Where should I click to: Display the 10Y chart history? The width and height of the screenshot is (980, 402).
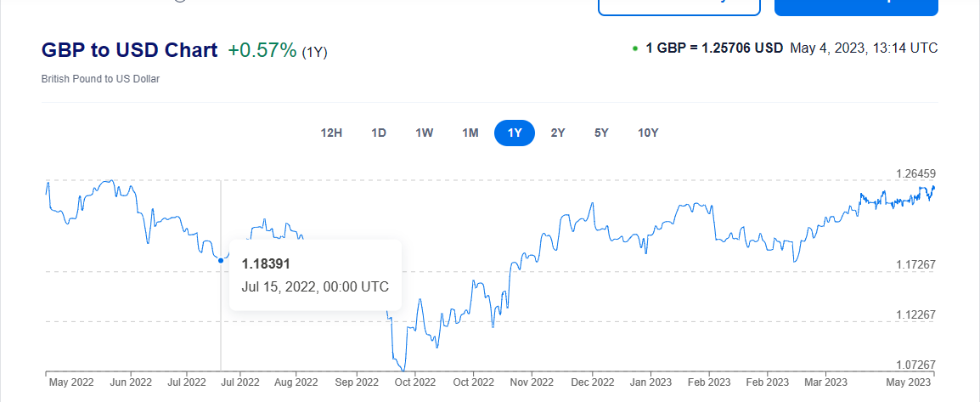[648, 133]
